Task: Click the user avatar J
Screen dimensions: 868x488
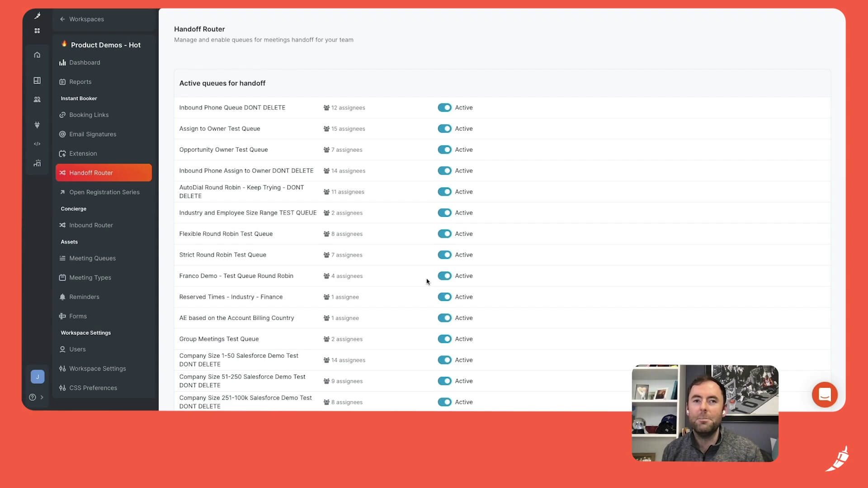Action: (38, 377)
